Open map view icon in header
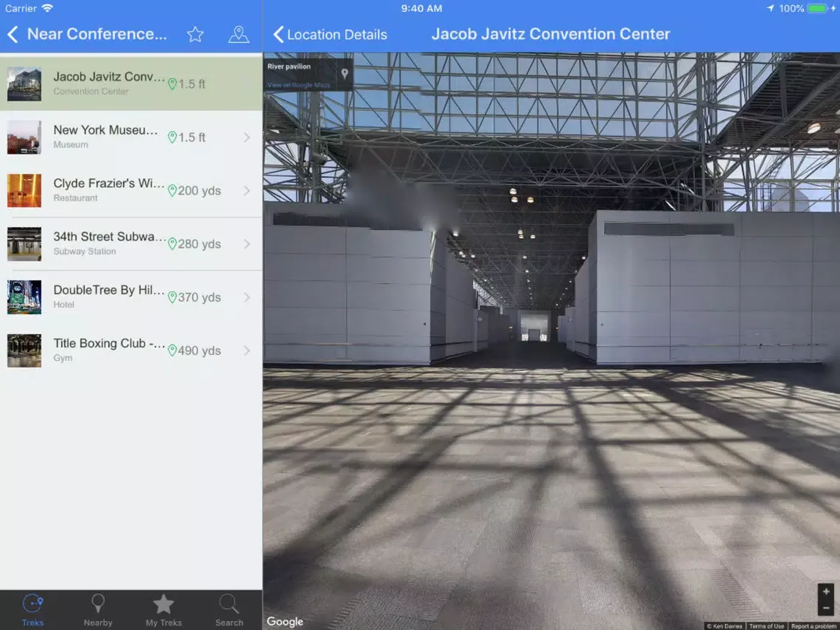840x630 pixels. pos(238,34)
